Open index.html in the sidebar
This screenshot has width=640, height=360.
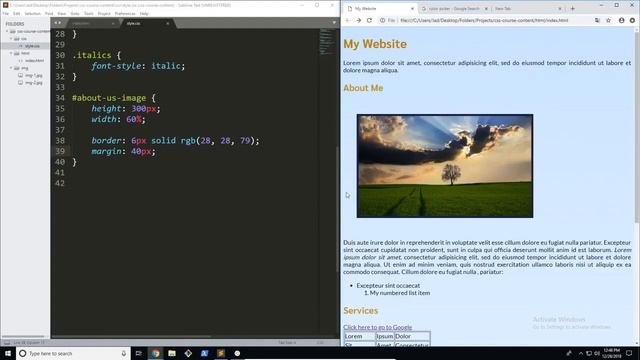(x=34, y=61)
